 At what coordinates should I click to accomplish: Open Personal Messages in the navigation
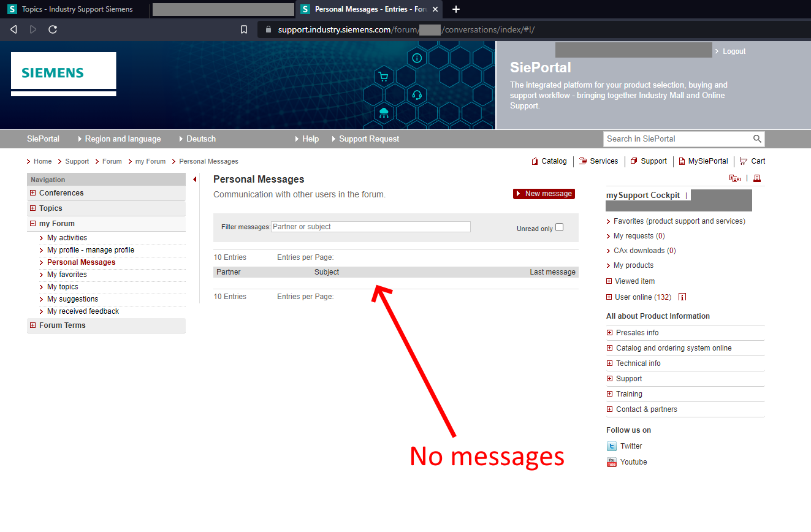pyautogui.click(x=81, y=262)
